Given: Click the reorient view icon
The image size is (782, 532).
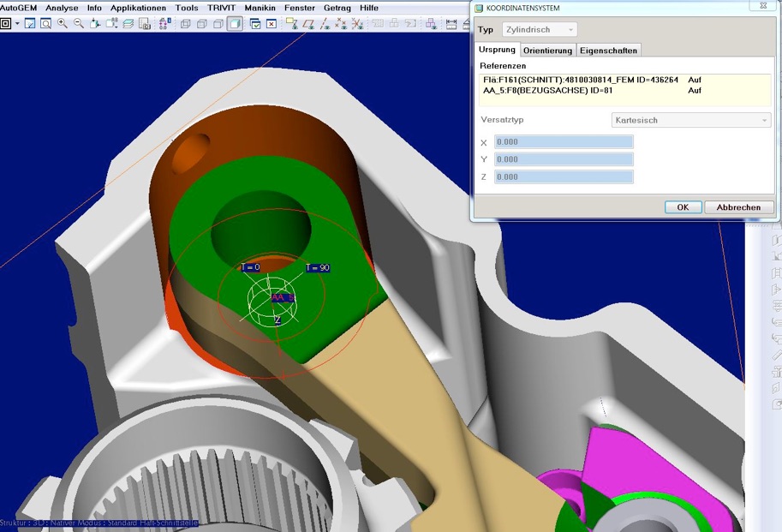Looking at the screenshot, I should click(x=95, y=23).
